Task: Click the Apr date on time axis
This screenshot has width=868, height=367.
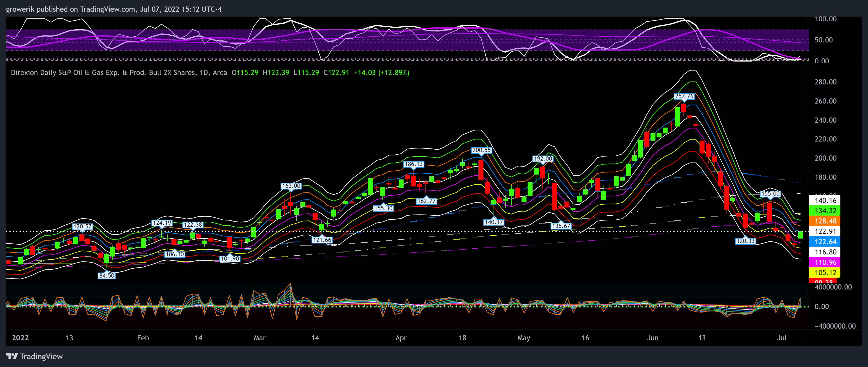Action: coord(401,338)
